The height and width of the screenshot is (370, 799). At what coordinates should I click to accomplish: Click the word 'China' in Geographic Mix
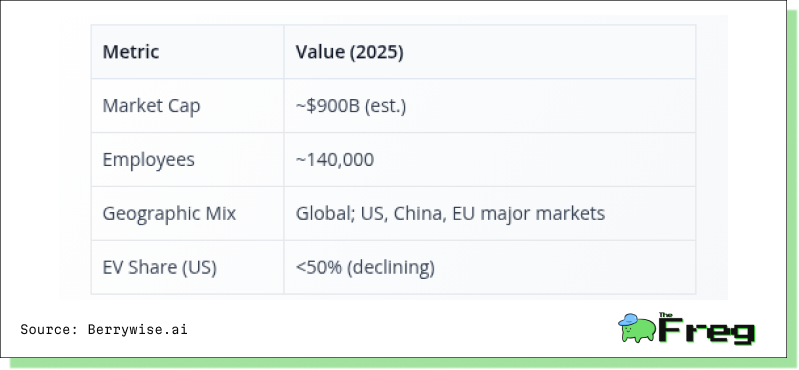417,213
